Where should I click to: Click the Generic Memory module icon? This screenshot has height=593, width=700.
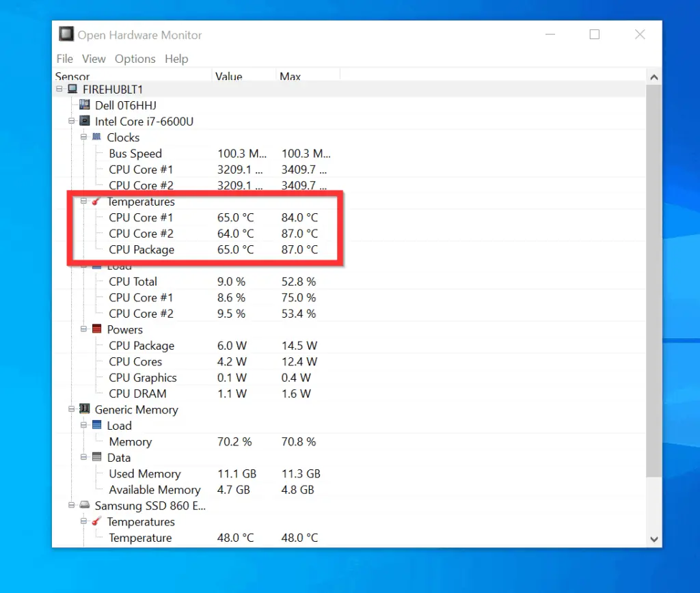(84, 409)
